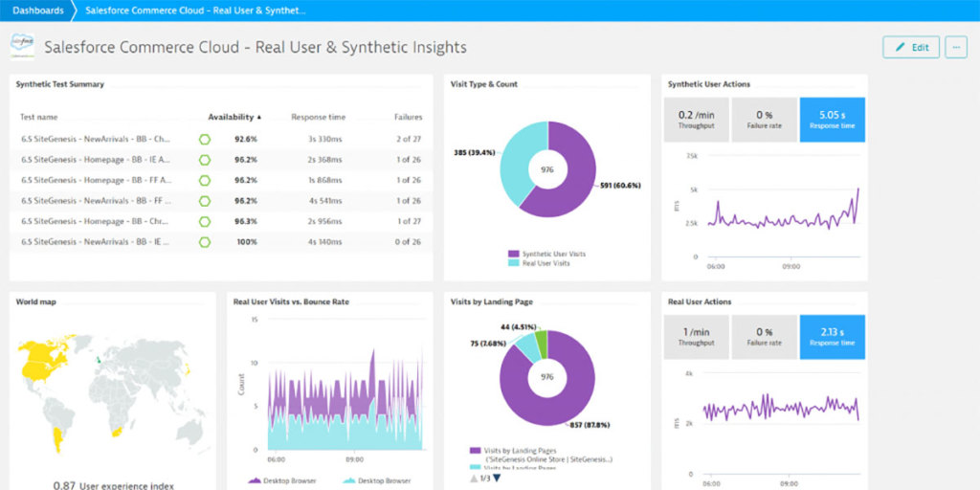Select the Real User 0 % Failure rate tile
Viewport: 980px width, 490px height.
(764, 337)
